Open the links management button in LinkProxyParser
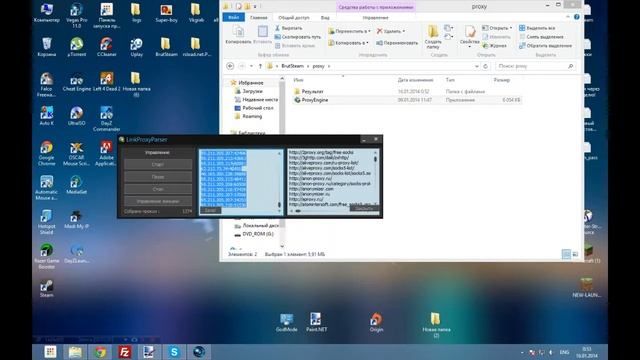The image size is (640, 360). click(x=158, y=201)
